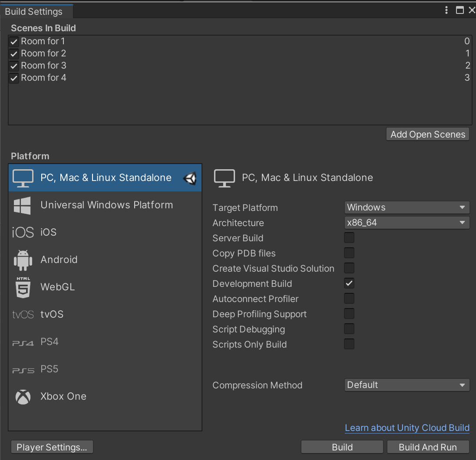Screen dimensions: 476x460
Task: Click the Build button
Action: (342, 447)
